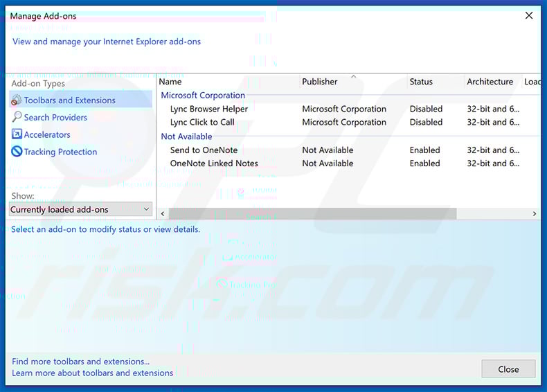Click 32-bit architecture of Lync Browser Helper

coord(493,109)
